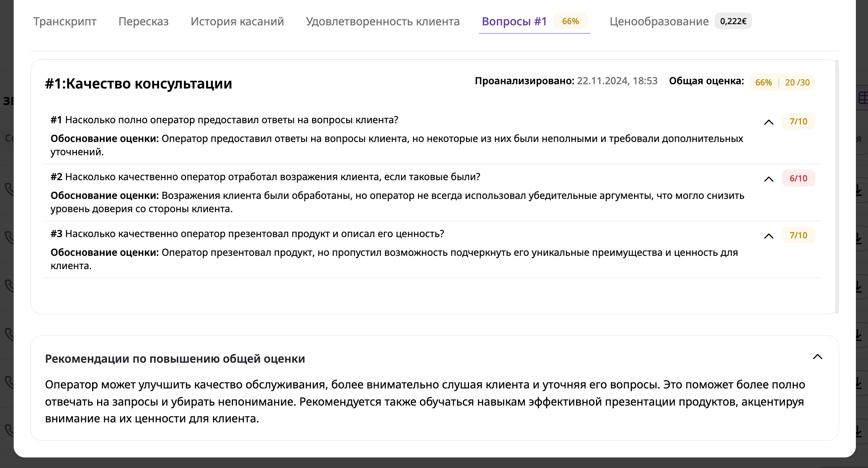
Task: Click the 7/10 score badge for question #3
Action: (798, 235)
